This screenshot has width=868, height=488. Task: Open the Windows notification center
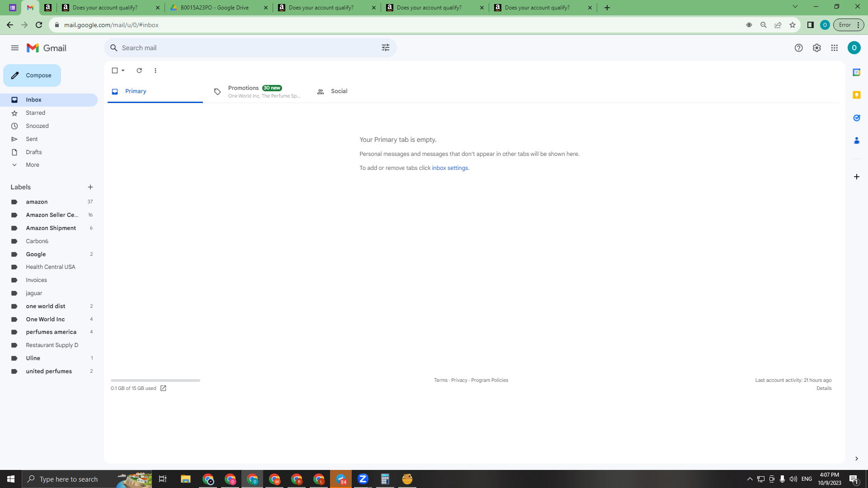pos(854,479)
